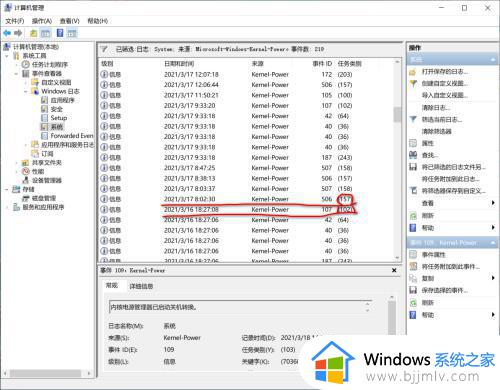
Task: Click the tree pane horizontal scrollbar
Action: 45,374
